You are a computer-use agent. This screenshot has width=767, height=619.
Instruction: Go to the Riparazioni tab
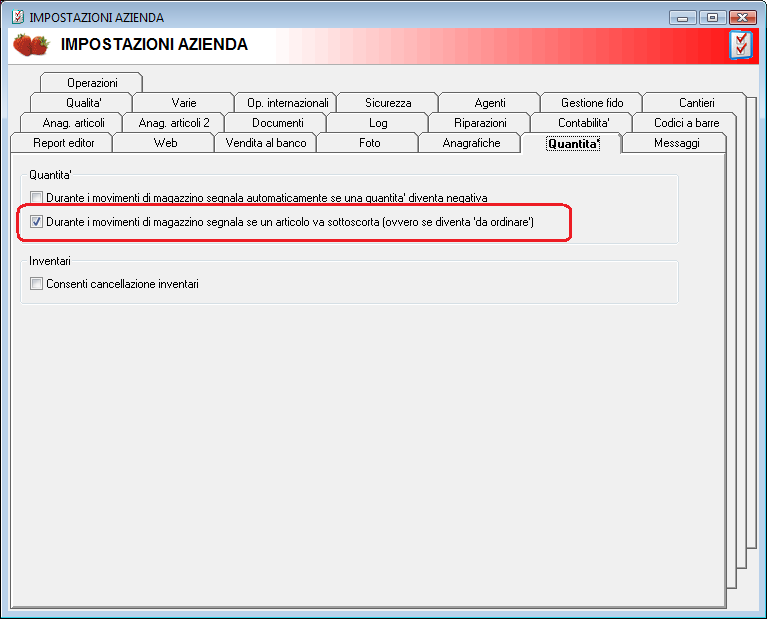tap(480, 123)
